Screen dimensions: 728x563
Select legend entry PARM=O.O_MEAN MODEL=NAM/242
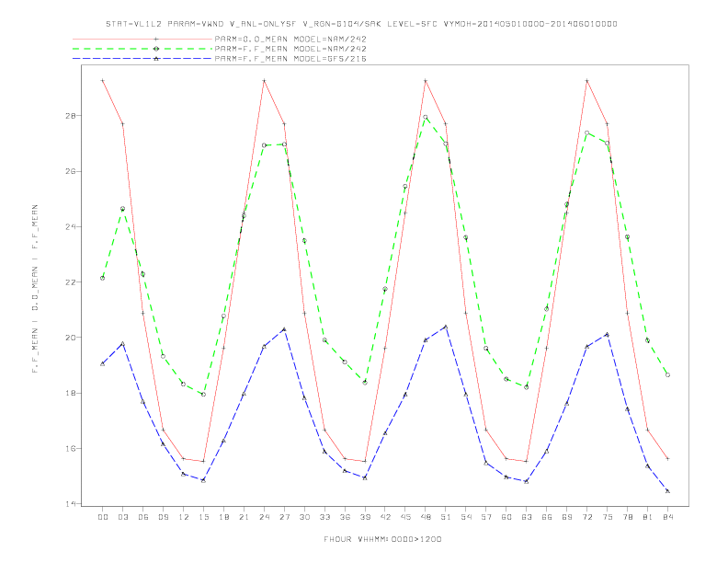pos(290,39)
